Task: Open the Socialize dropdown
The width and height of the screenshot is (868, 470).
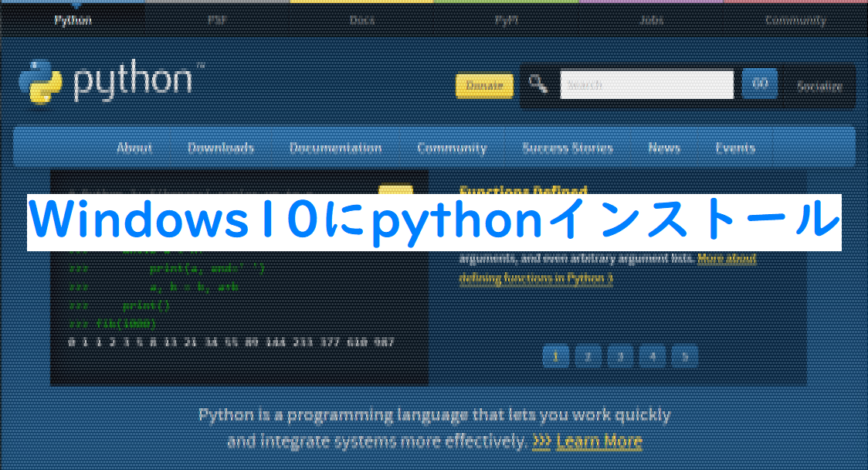Action: [819, 86]
